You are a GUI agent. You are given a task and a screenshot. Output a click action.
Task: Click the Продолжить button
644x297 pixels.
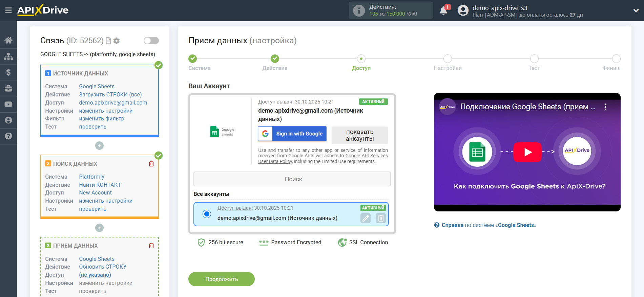pos(221,279)
